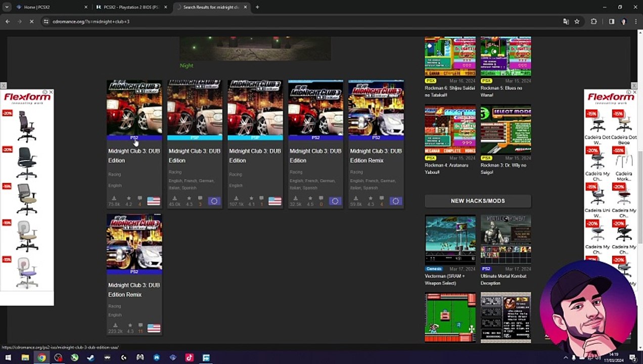Open Steam from the taskbar
The width and height of the screenshot is (643, 364).
click(91, 357)
